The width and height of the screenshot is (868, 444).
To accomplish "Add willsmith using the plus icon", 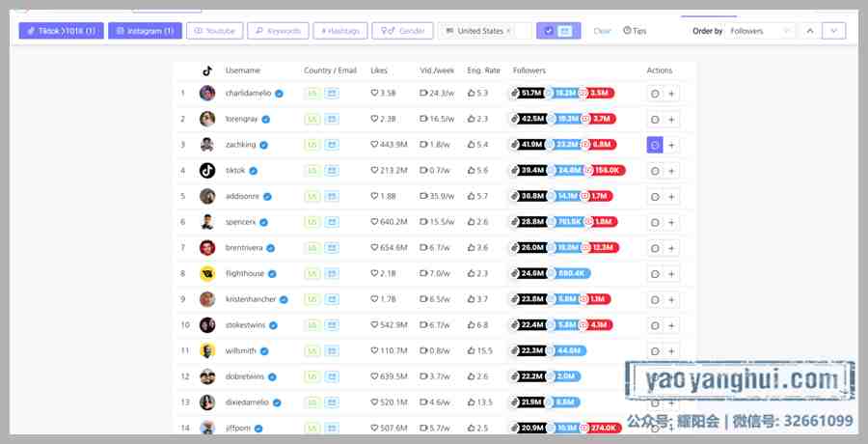I will [x=671, y=351].
